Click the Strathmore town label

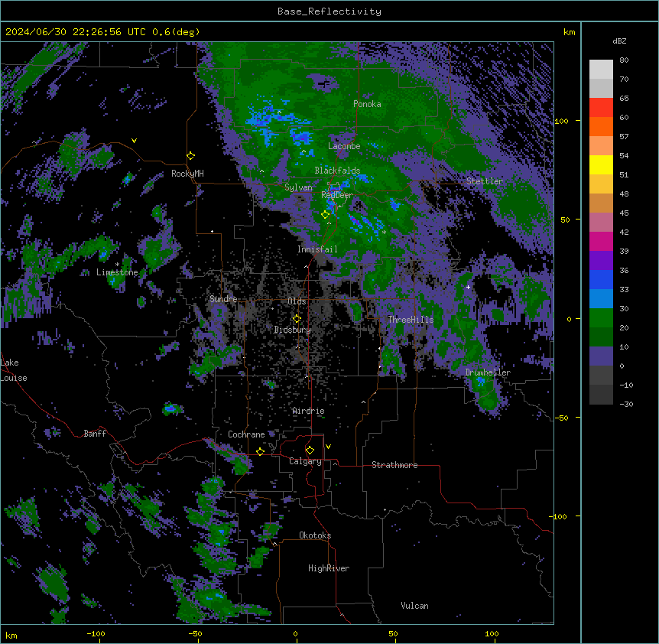pyautogui.click(x=394, y=465)
